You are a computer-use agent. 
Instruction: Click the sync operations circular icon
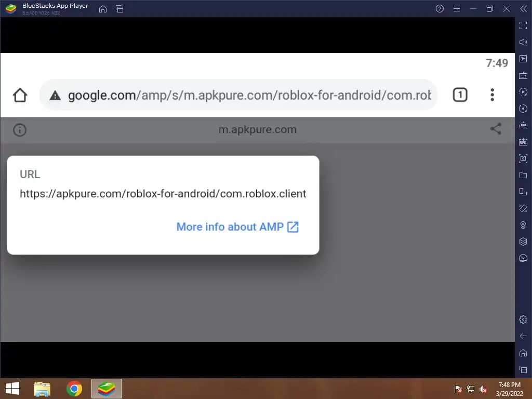coord(523,109)
